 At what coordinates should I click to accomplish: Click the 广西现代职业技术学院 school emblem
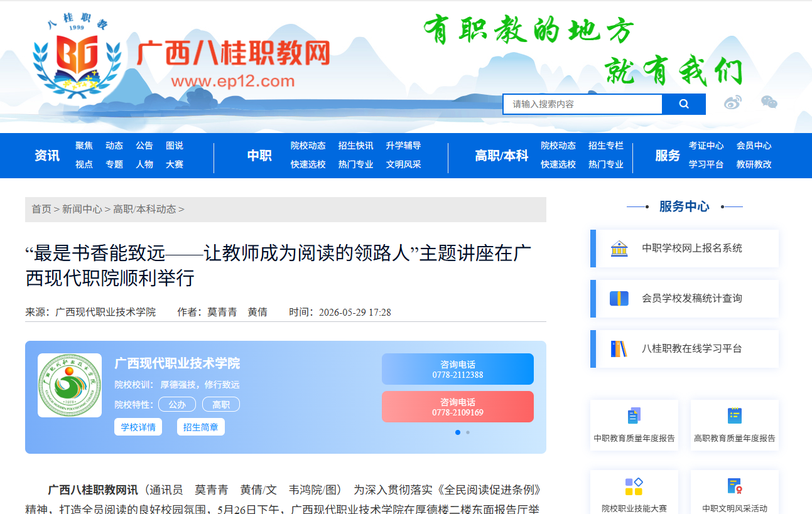[70, 385]
